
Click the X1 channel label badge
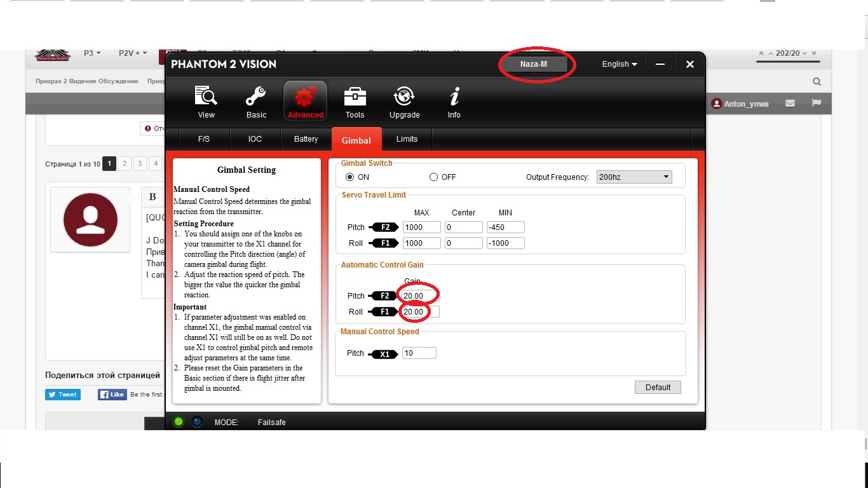383,354
